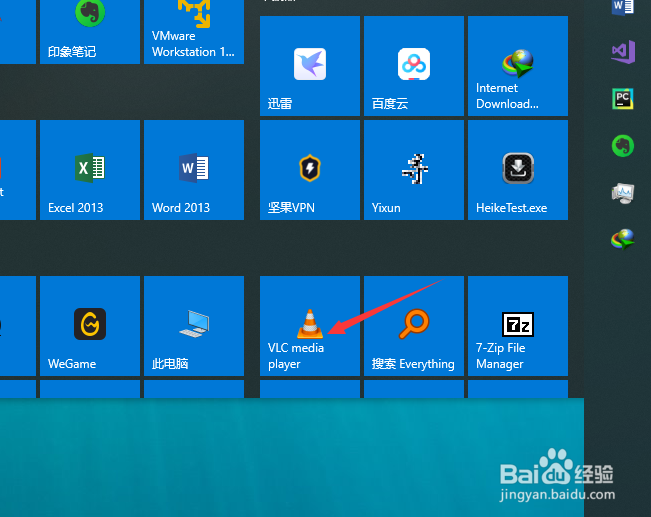Screen dimensions: 651x517
Task: Click the Internet Download Manager sidebar icon
Action: tap(623, 240)
